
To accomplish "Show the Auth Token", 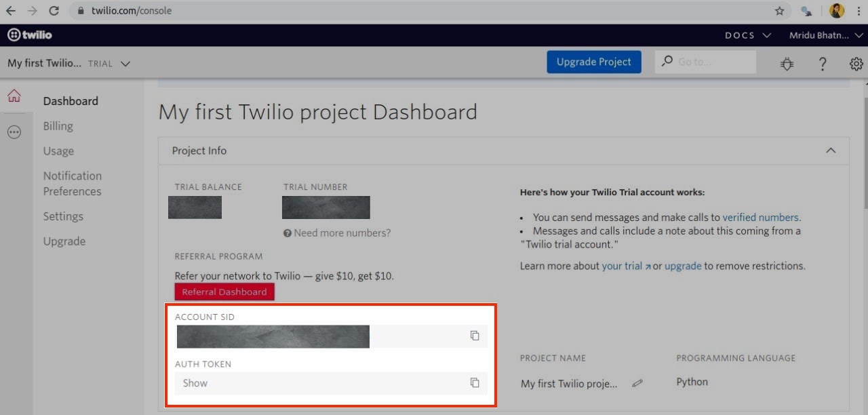I will pyautogui.click(x=195, y=383).
